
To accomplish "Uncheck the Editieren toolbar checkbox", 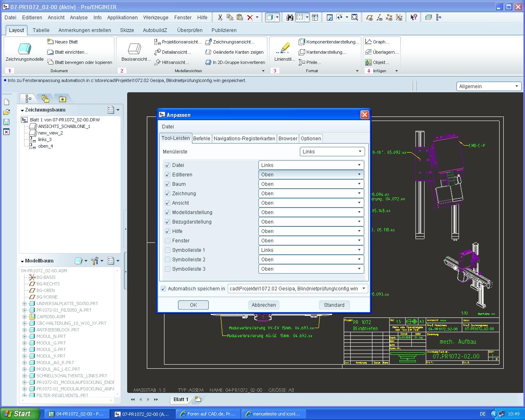I will [x=167, y=174].
